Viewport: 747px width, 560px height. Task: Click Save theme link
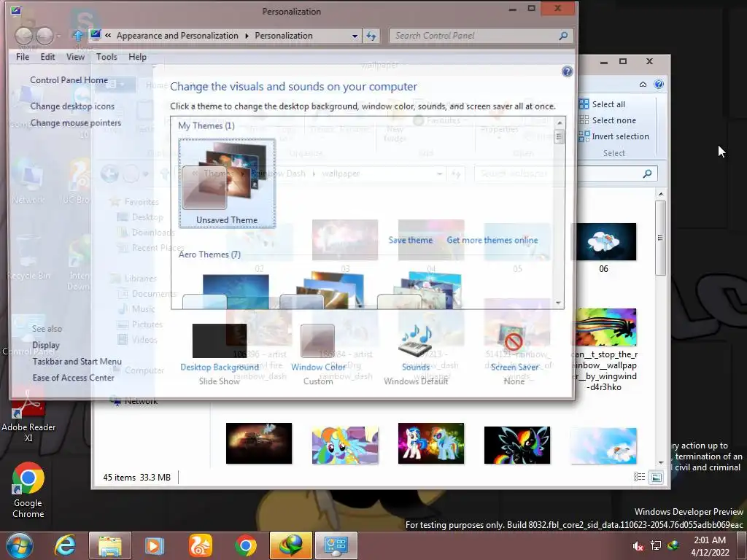click(x=410, y=240)
